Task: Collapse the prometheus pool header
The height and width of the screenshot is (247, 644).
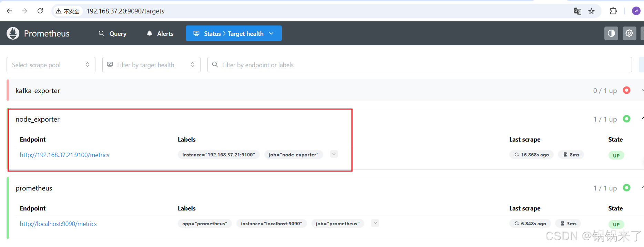Action: pos(325,188)
